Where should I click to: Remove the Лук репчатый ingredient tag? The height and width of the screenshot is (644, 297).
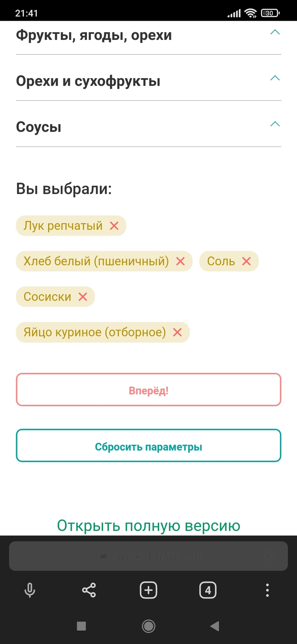[114, 226]
